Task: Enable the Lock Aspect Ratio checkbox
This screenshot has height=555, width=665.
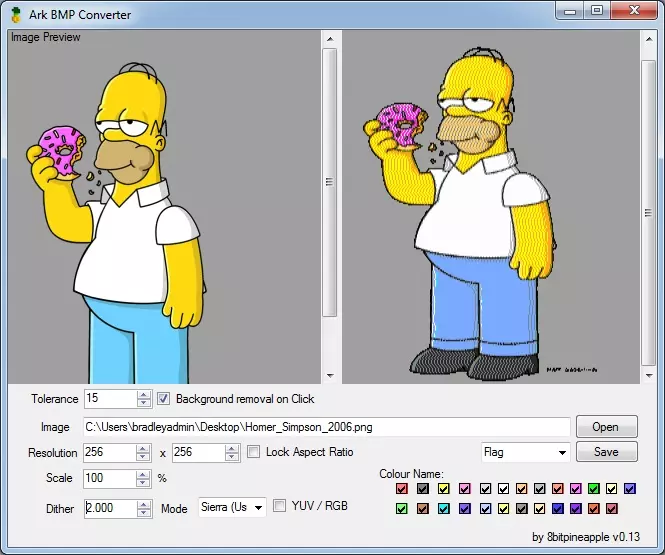Action: click(x=253, y=452)
